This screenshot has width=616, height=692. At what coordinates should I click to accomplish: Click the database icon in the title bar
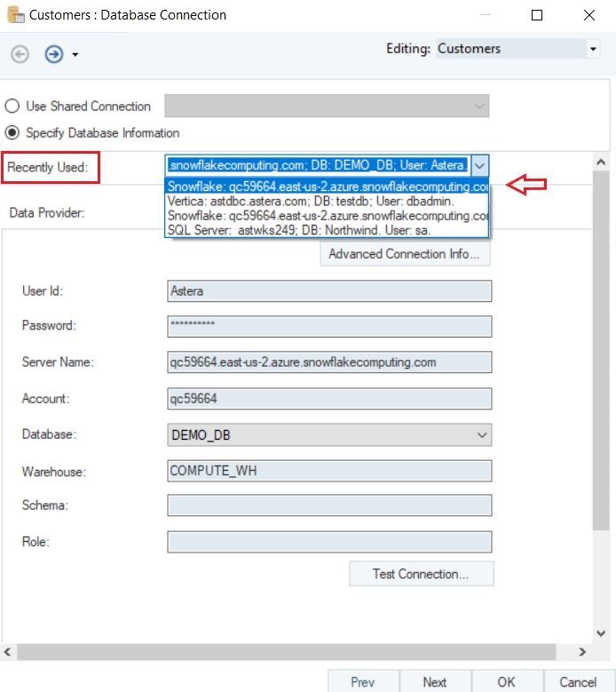[16, 14]
